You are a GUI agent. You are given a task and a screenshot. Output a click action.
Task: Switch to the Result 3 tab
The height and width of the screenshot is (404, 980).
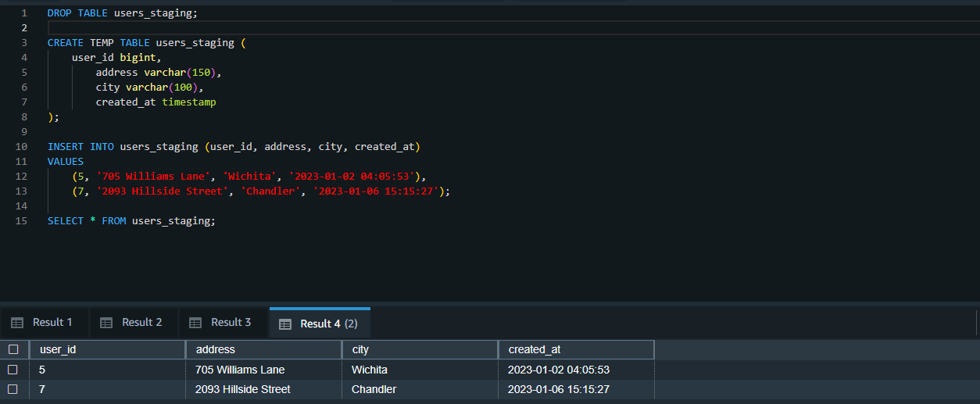point(231,323)
